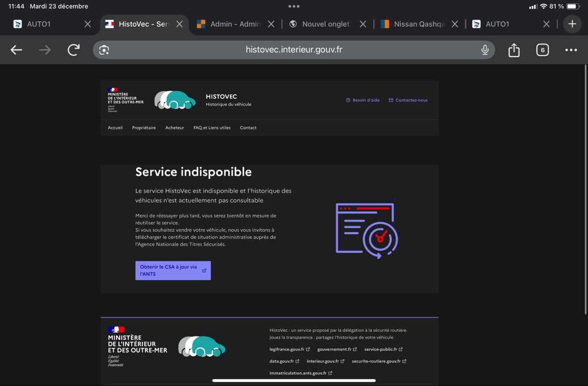Open the share sheet icon
The height and width of the screenshot is (386, 588).
pos(514,50)
